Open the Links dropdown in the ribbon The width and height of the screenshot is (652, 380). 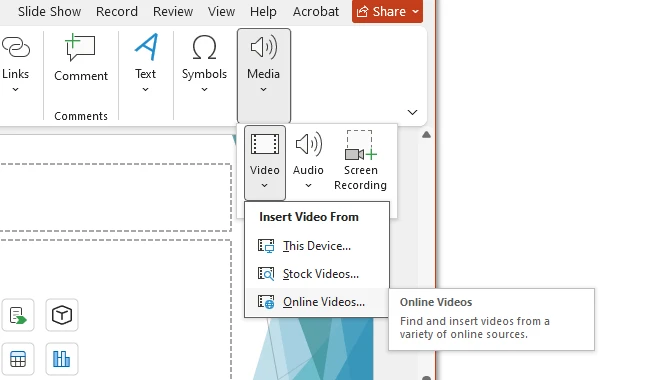point(15,64)
